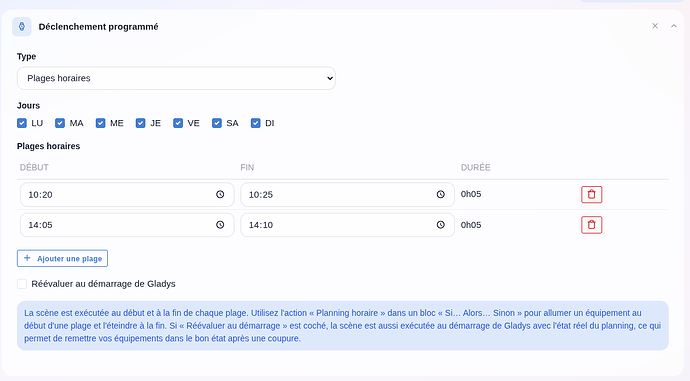Click Ajouter une plage button

coord(62,258)
